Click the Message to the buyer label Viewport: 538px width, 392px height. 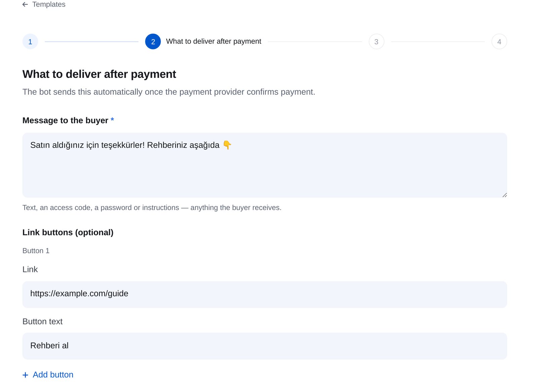65,120
